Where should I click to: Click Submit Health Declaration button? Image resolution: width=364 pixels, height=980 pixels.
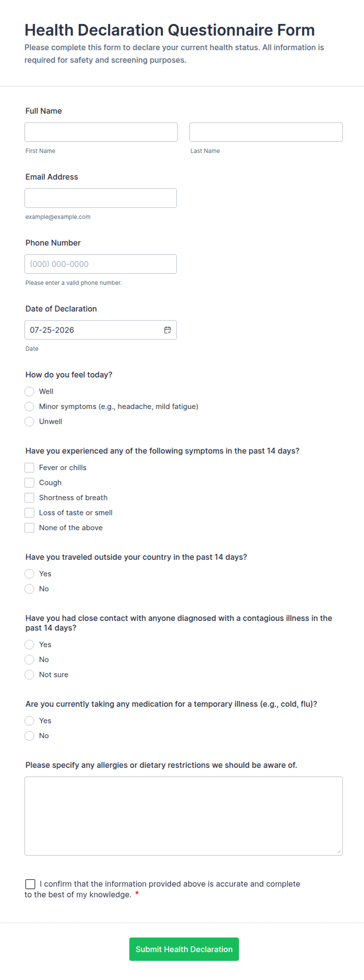coord(184,949)
